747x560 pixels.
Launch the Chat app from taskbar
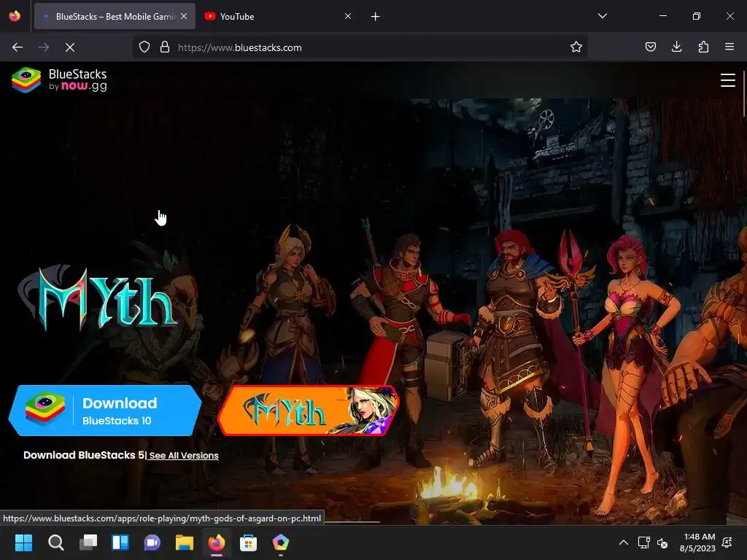click(x=152, y=542)
